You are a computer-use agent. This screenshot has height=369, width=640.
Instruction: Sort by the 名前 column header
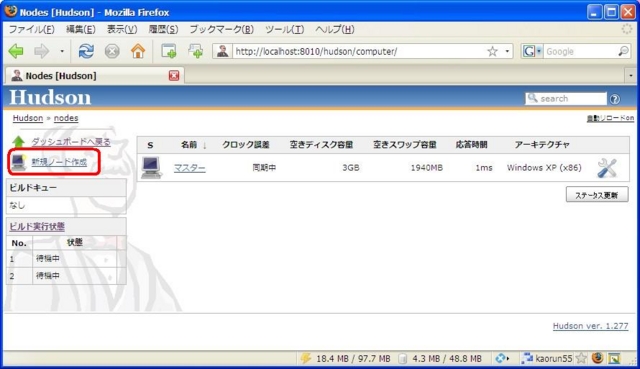[189, 144]
